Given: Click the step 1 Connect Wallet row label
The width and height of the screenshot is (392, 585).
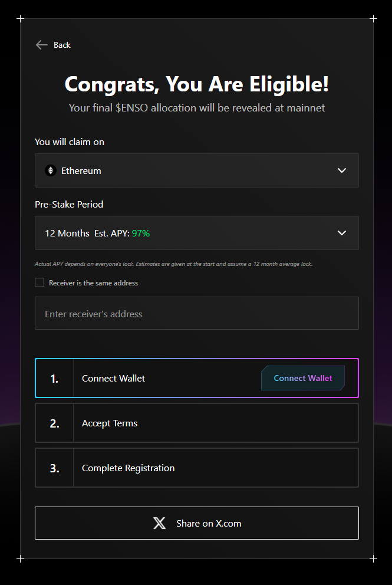Looking at the screenshot, I should [113, 378].
